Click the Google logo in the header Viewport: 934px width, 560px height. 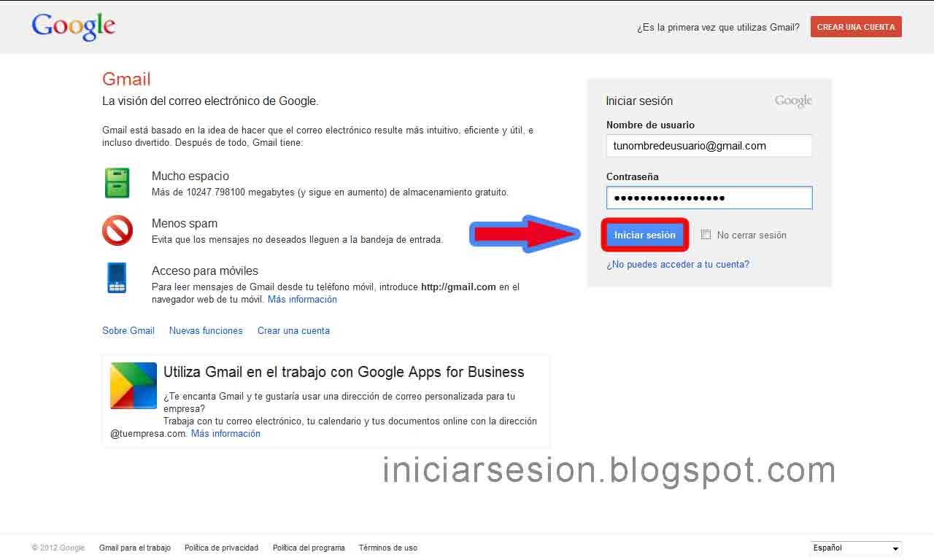[74, 27]
